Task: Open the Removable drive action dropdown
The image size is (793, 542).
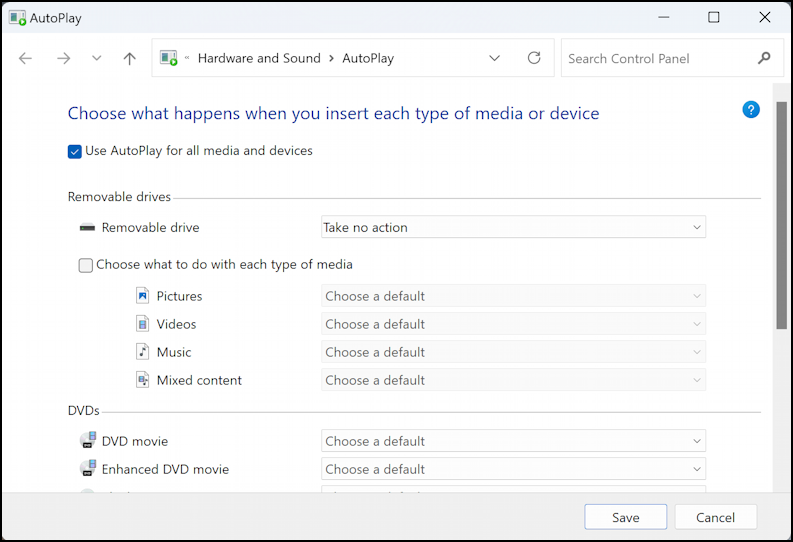Action: point(513,228)
